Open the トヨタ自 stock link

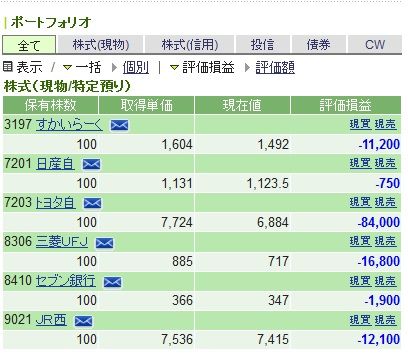(x=55, y=202)
